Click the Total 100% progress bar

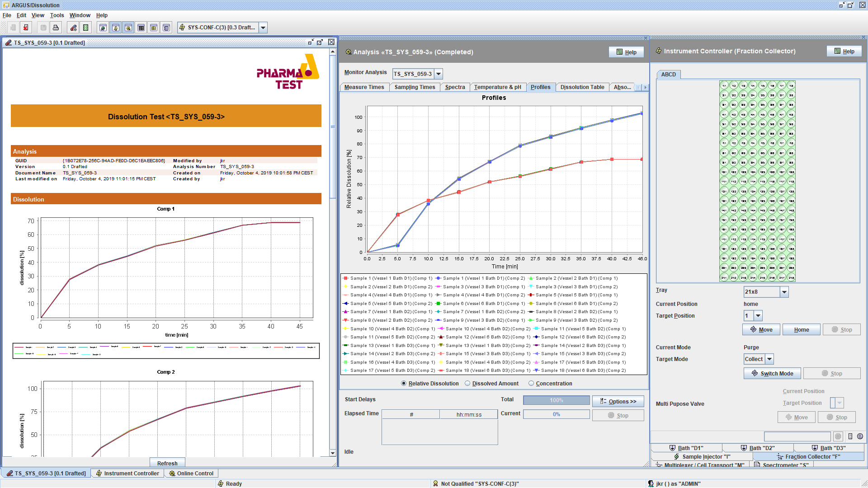pyautogui.click(x=556, y=400)
